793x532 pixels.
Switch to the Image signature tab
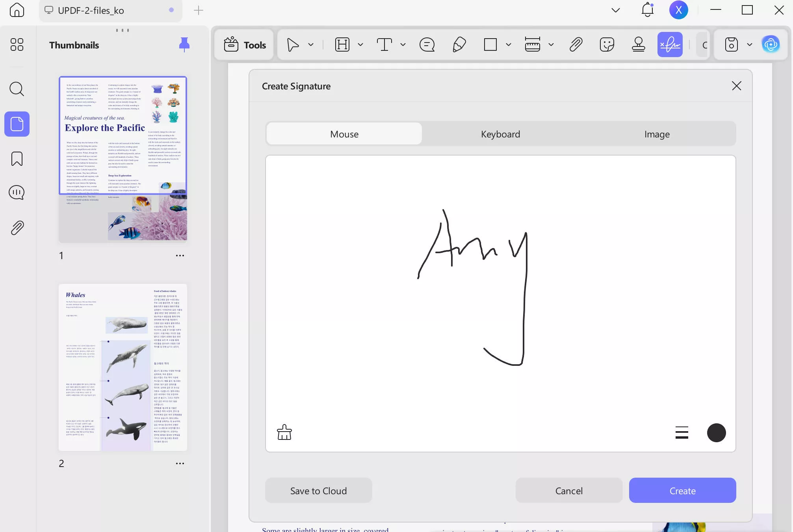point(657,134)
